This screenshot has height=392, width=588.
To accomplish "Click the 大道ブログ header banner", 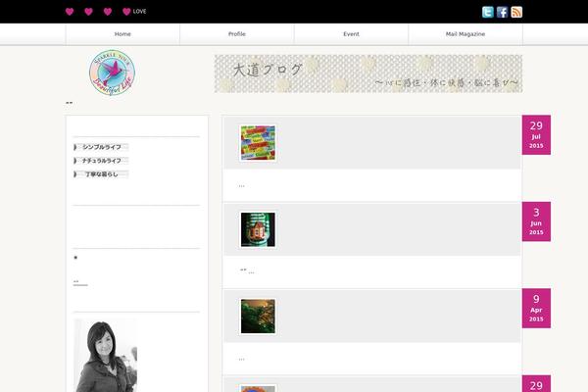I will [368, 73].
